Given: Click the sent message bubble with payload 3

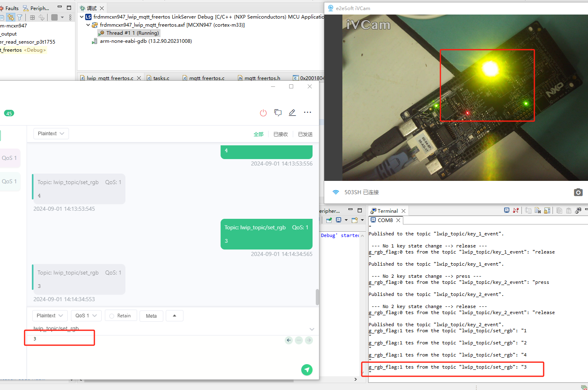Looking at the screenshot, I should (267, 234).
